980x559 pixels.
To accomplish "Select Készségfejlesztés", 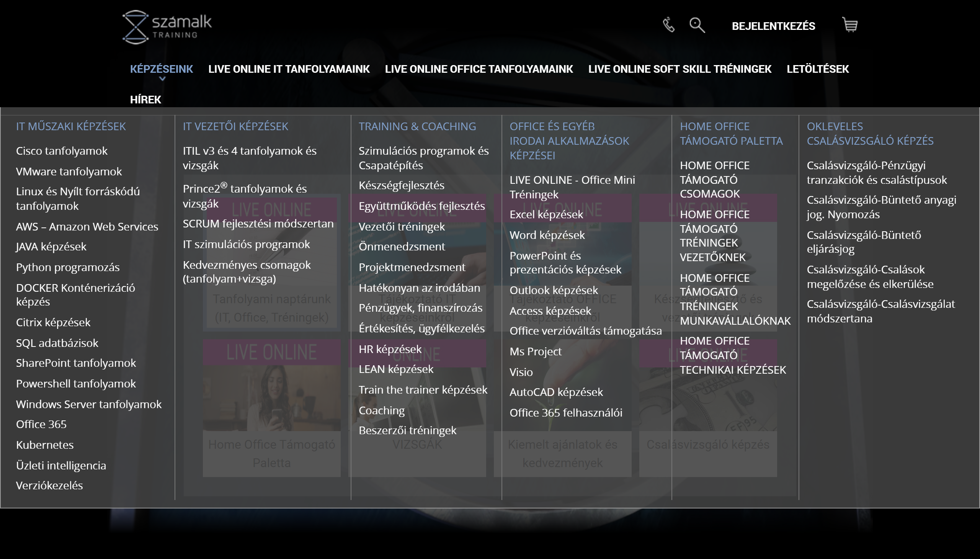I will click(x=402, y=185).
